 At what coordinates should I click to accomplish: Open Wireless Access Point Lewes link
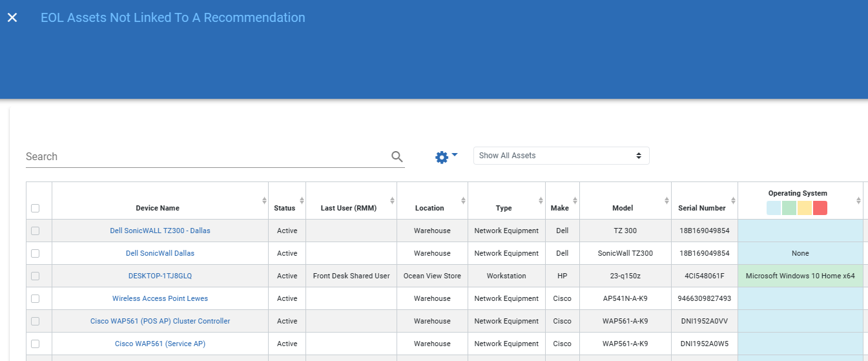(x=160, y=298)
